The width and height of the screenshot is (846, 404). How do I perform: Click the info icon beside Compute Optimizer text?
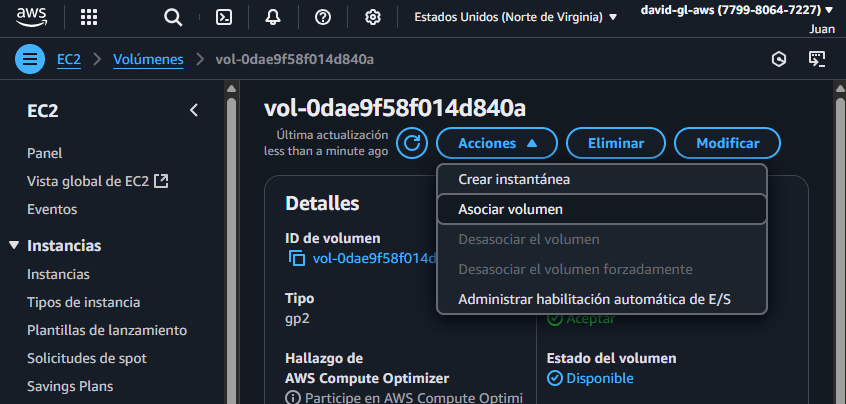(x=292, y=398)
